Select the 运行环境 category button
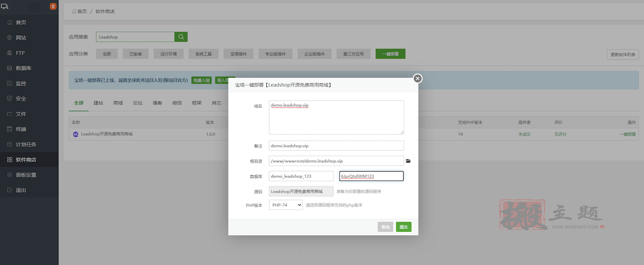 click(x=169, y=54)
